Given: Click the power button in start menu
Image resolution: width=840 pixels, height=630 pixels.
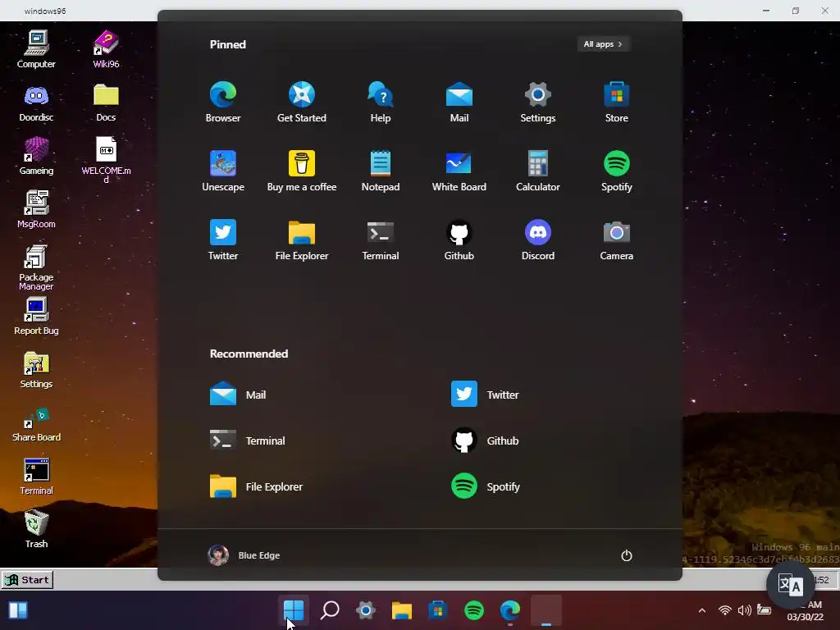Looking at the screenshot, I should coord(626,555).
